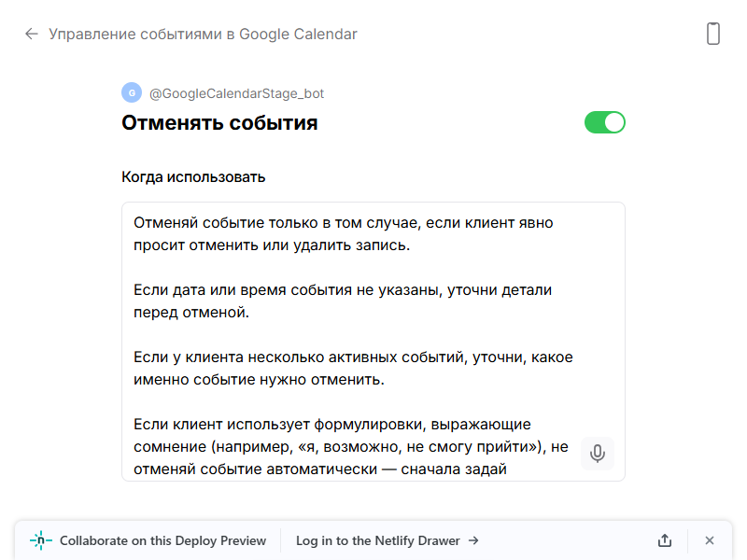Click @GoogleCalendarStage_bot handle
This screenshot has height=560, width=747.
236,93
